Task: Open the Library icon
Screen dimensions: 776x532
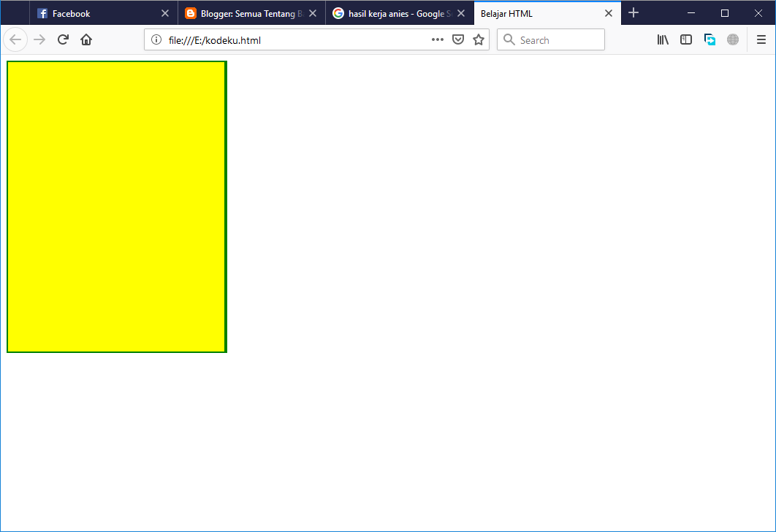Action: [x=663, y=39]
